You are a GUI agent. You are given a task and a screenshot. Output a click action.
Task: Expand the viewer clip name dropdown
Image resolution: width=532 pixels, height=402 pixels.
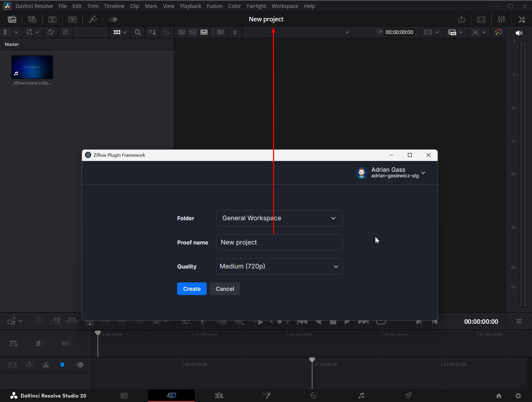(x=347, y=32)
